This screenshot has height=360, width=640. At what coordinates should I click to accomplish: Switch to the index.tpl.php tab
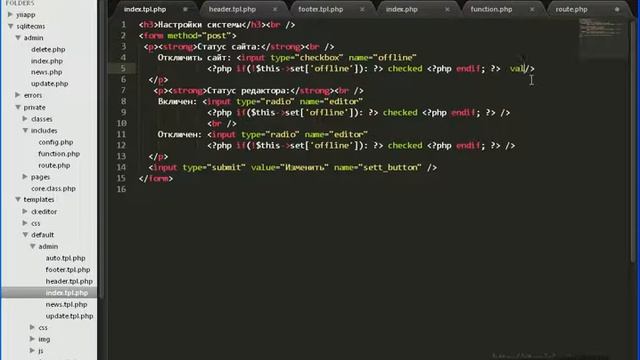click(x=145, y=9)
